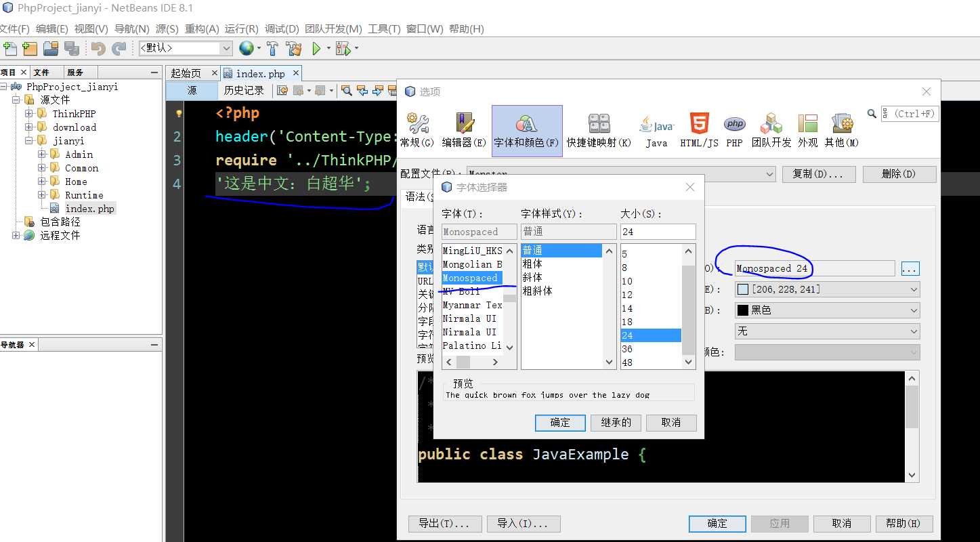Open the <默认> configuration dropdown

tap(186, 48)
